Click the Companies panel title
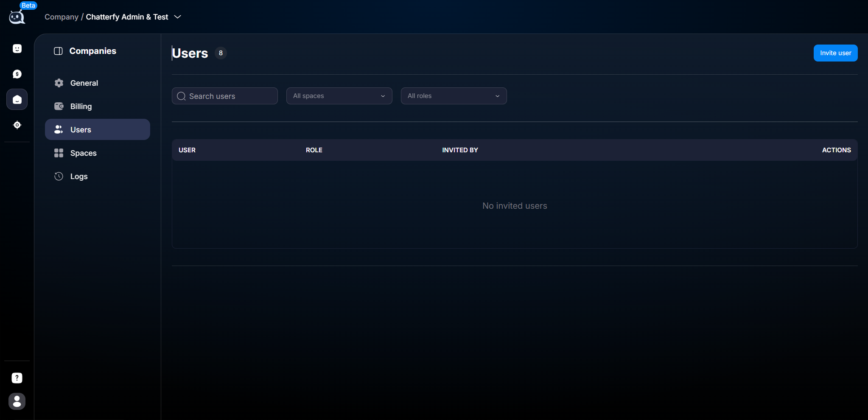The width and height of the screenshot is (868, 420). (93, 51)
